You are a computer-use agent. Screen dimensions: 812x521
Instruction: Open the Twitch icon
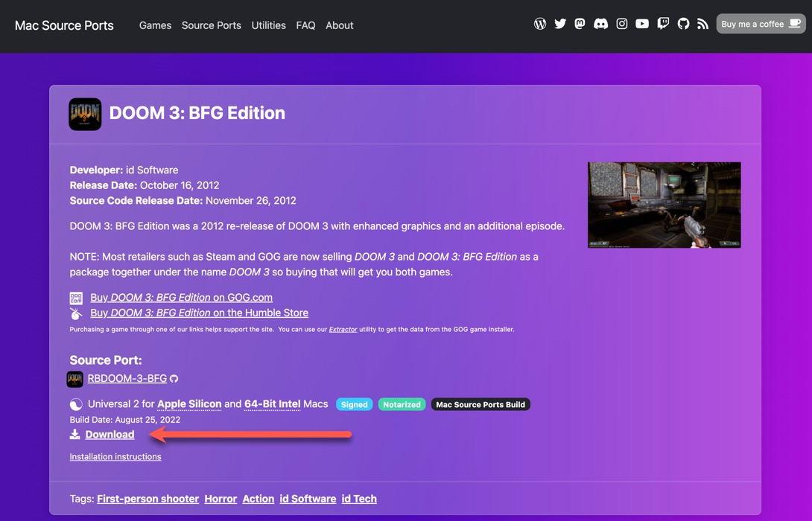(662, 23)
